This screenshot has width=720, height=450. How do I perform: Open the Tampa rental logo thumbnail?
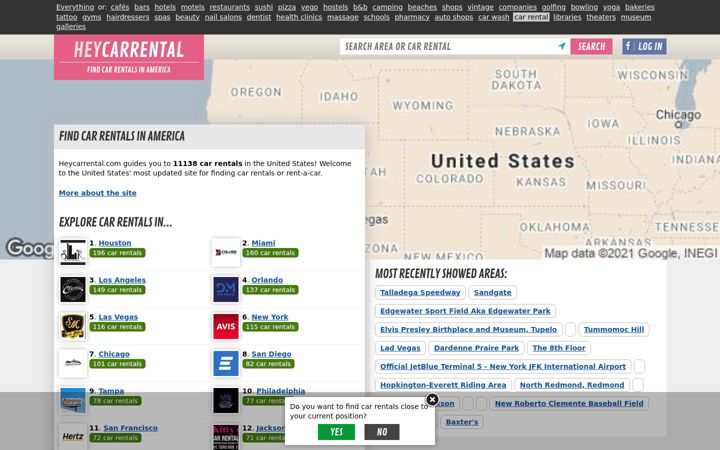[x=73, y=400]
